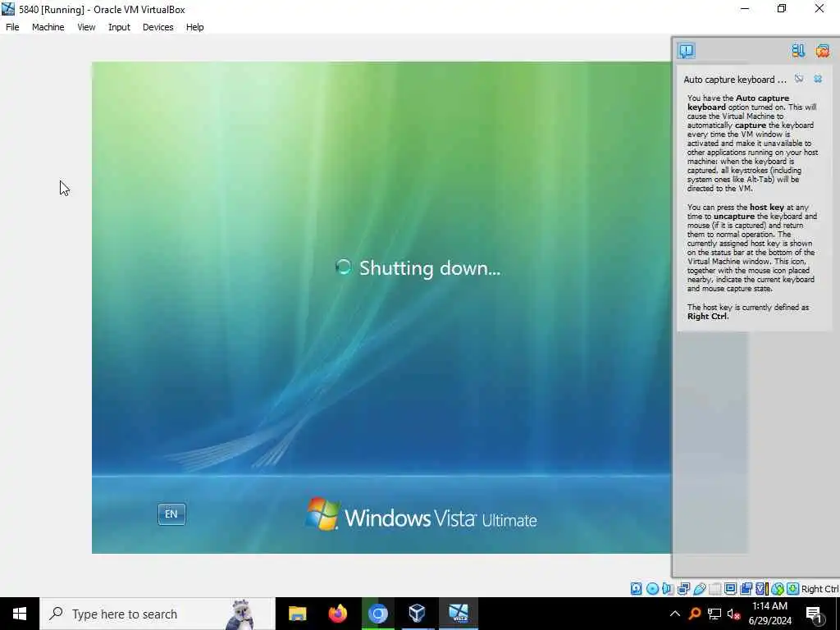Click the hard disk activity status icon
This screenshot has width=840, height=630.
pos(636,589)
